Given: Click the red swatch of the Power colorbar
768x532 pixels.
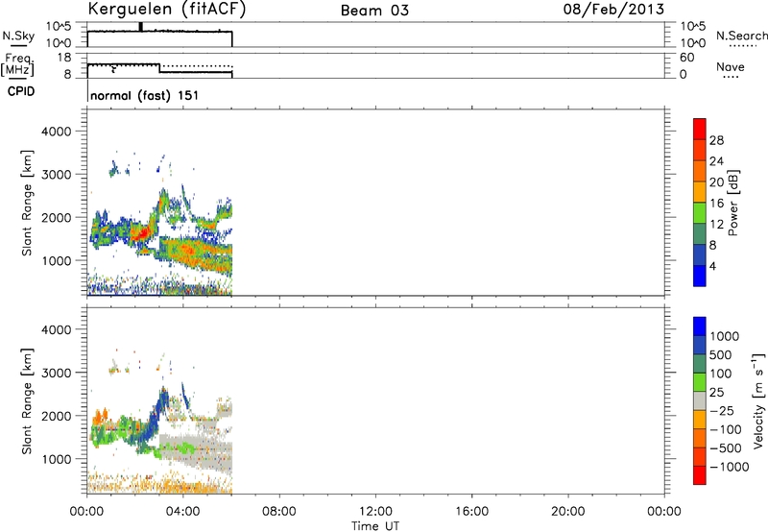Looking at the screenshot, I should pyautogui.click(x=700, y=129).
